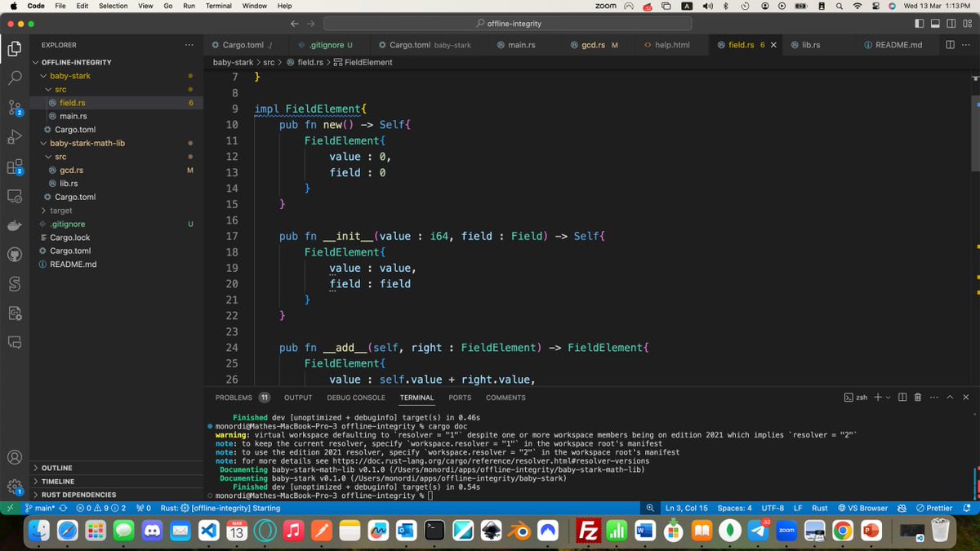Toggle the primary side bar

tap(920, 24)
